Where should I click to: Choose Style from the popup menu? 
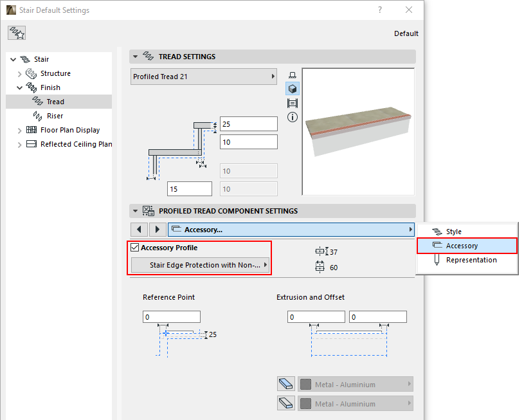(x=467, y=232)
